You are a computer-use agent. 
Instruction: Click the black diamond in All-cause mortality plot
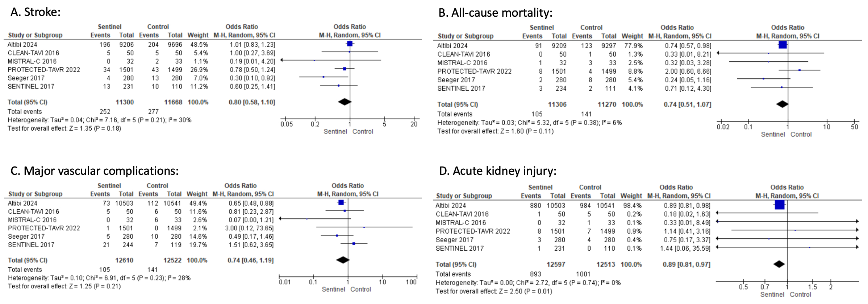coord(782,104)
